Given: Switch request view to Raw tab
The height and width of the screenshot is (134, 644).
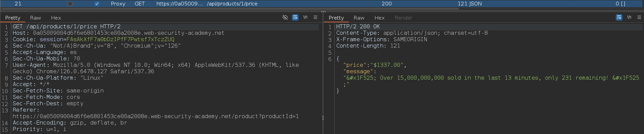Looking at the screenshot, I should click(35, 18).
